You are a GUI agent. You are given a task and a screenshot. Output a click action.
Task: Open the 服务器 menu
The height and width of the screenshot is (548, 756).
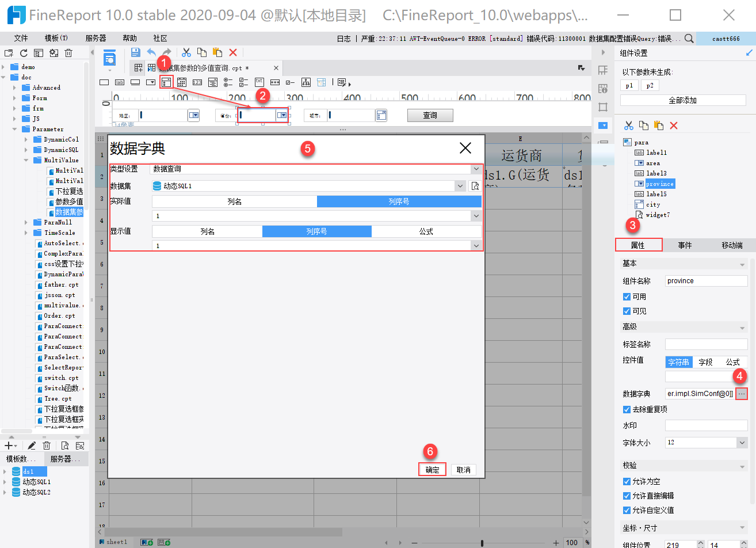96,38
